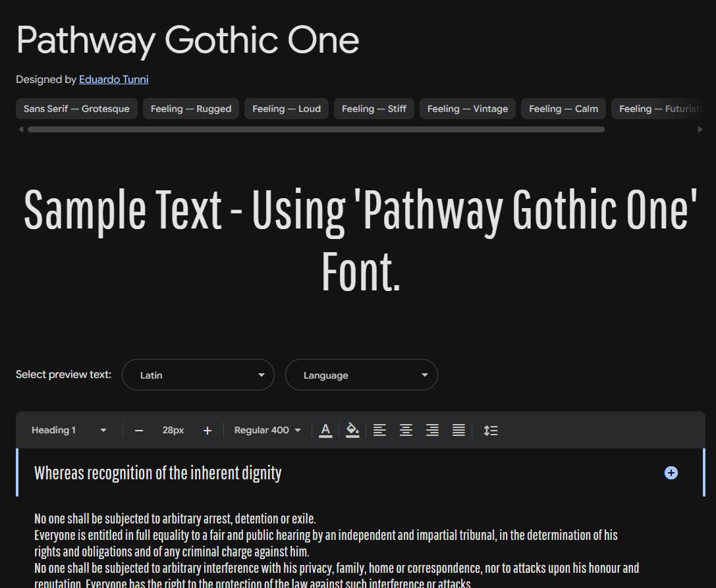Click the 'No one shall be subjected to arbitrary arrest' line

175,519
